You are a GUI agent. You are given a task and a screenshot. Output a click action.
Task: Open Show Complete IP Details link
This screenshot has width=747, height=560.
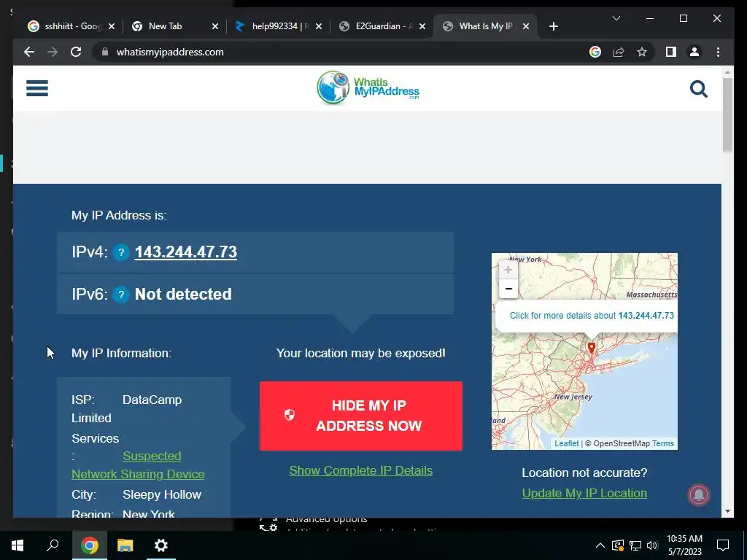[360, 470]
